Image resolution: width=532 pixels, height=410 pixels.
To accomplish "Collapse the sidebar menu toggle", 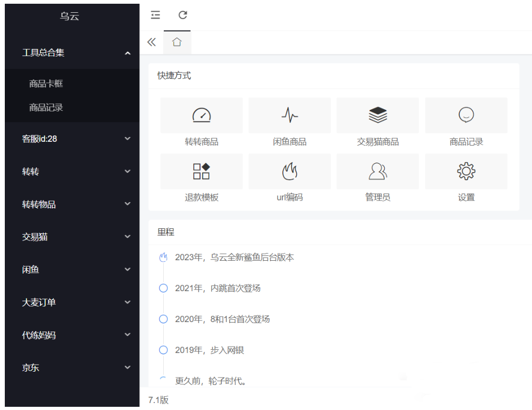I will click(x=155, y=15).
